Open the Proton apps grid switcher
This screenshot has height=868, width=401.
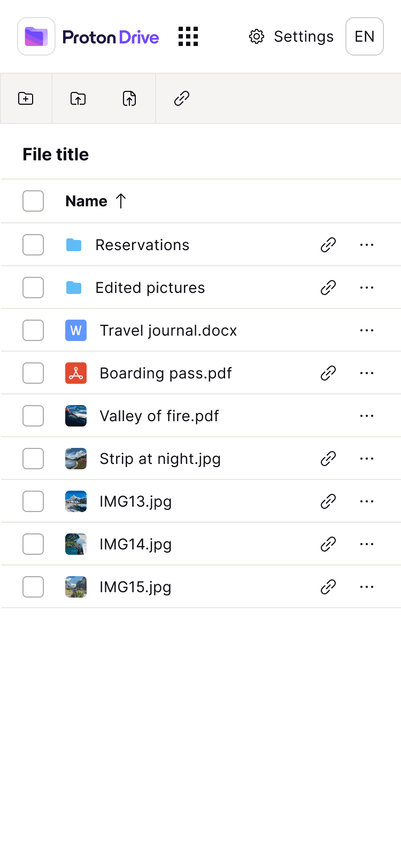pyautogui.click(x=188, y=36)
